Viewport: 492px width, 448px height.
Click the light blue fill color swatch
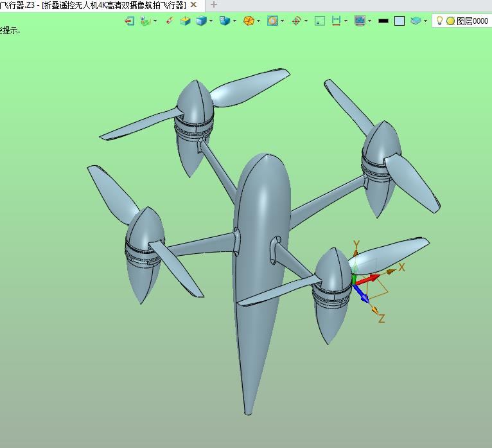pos(400,21)
